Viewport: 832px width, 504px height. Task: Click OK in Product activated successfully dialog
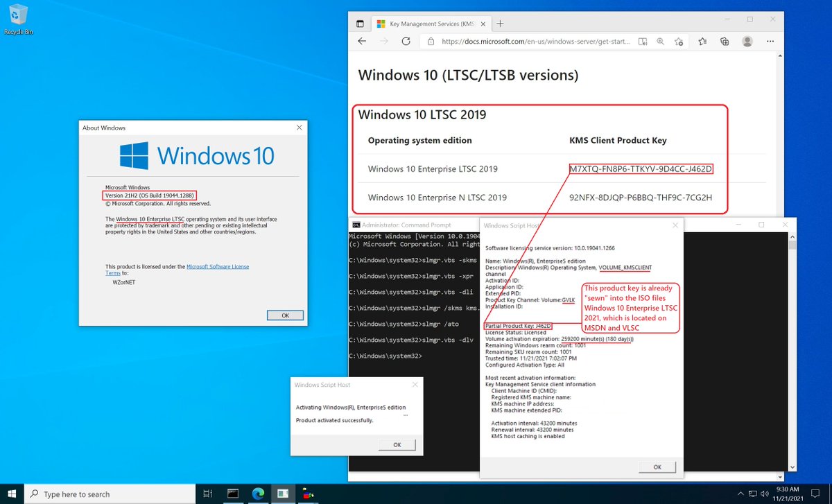[397, 444]
